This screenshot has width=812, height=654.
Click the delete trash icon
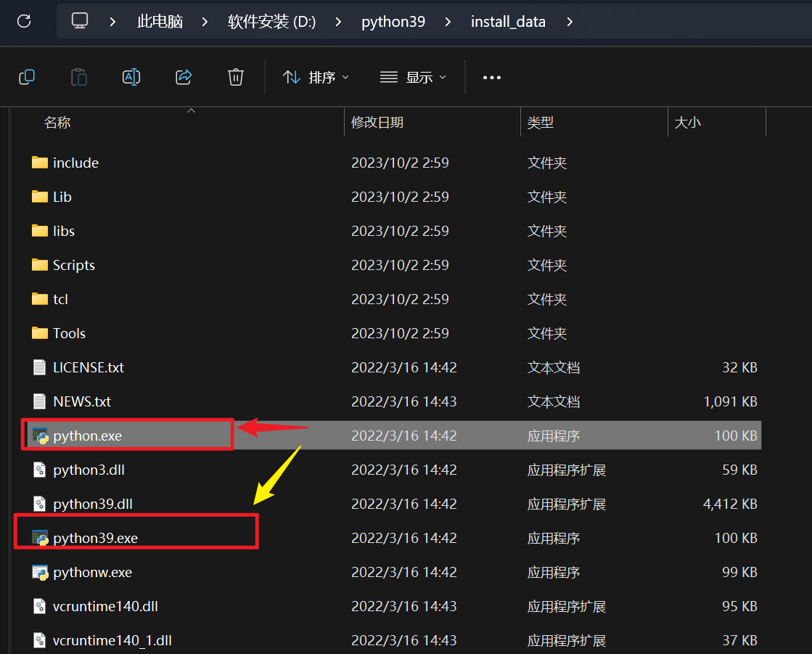point(236,77)
